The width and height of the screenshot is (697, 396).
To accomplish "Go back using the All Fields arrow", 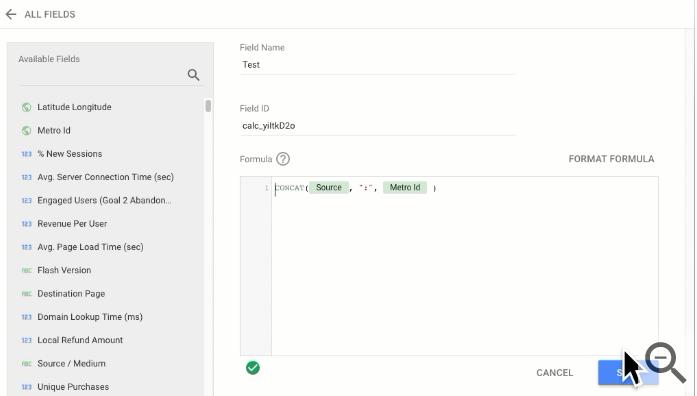I will click(x=11, y=14).
